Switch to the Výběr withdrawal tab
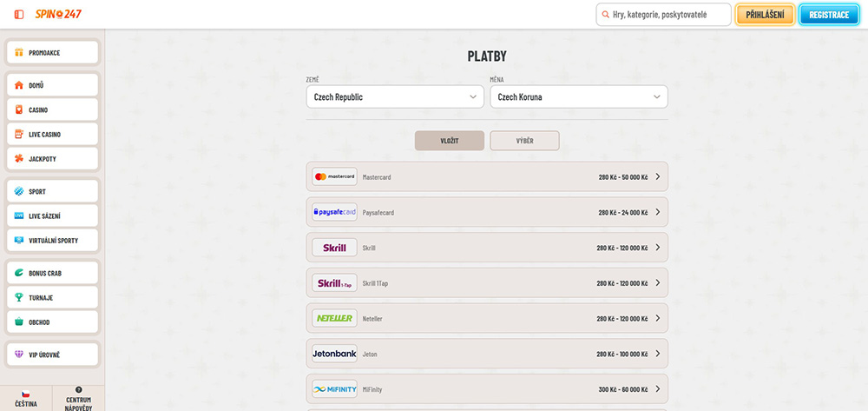The width and height of the screenshot is (868, 411). (x=524, y=141)
